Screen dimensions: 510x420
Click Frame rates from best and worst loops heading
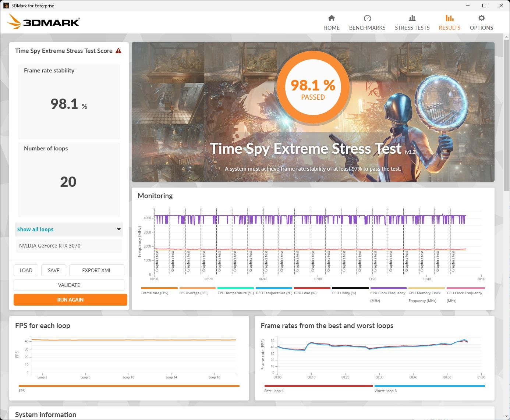click(x=327, y=325)
